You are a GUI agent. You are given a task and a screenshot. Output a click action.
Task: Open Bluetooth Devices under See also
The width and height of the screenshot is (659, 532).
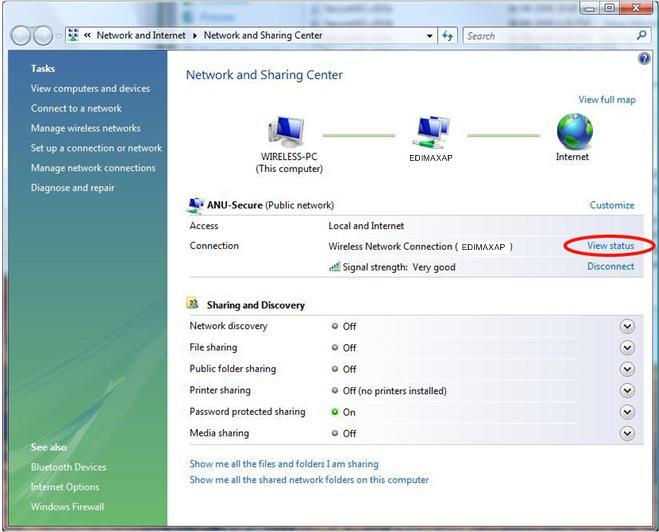click(x=69, y=467)
